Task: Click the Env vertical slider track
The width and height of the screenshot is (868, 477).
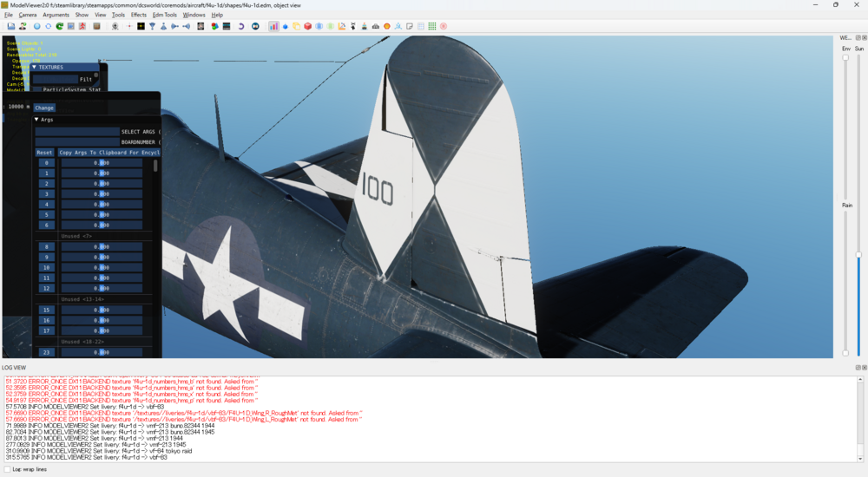Action: tap(845, 127)
